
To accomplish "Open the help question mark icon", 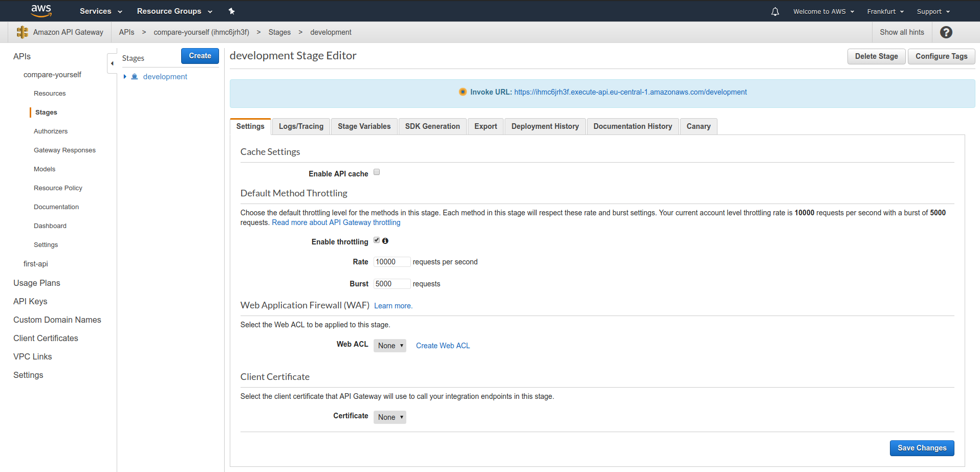I will click(946, 32).
